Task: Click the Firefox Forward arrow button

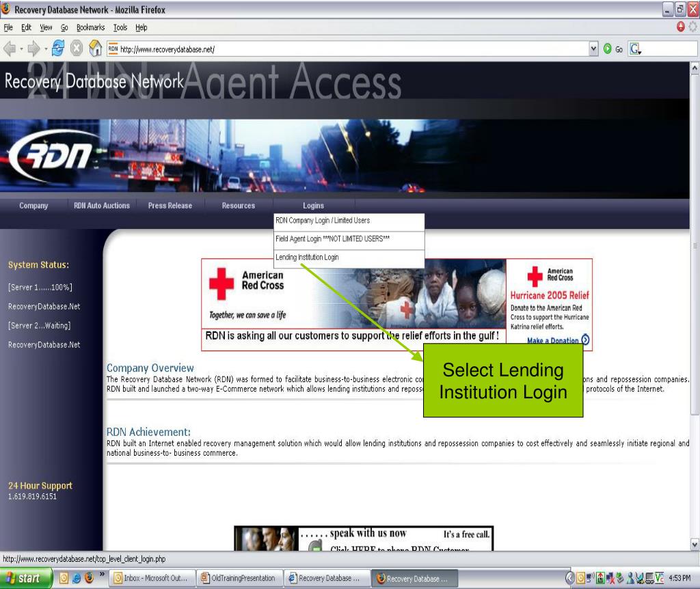Action: click(x=33, y=49)
